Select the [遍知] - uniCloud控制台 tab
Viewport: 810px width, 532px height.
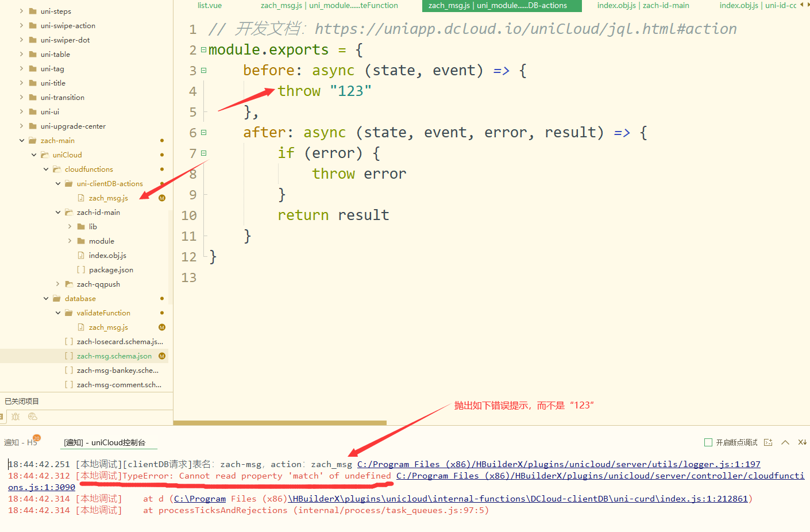pos(105,442)
